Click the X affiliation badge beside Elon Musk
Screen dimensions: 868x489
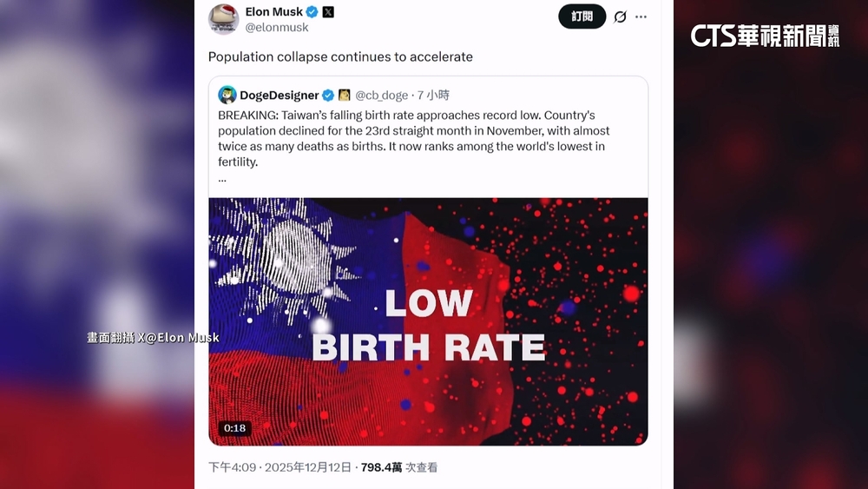pyautogui.click(x=328, y=12)
